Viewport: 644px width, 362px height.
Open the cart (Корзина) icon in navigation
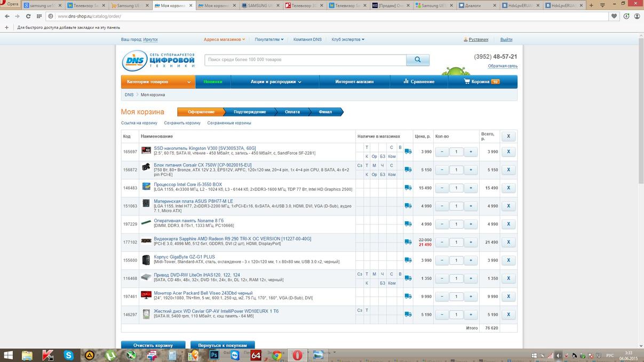467,82
